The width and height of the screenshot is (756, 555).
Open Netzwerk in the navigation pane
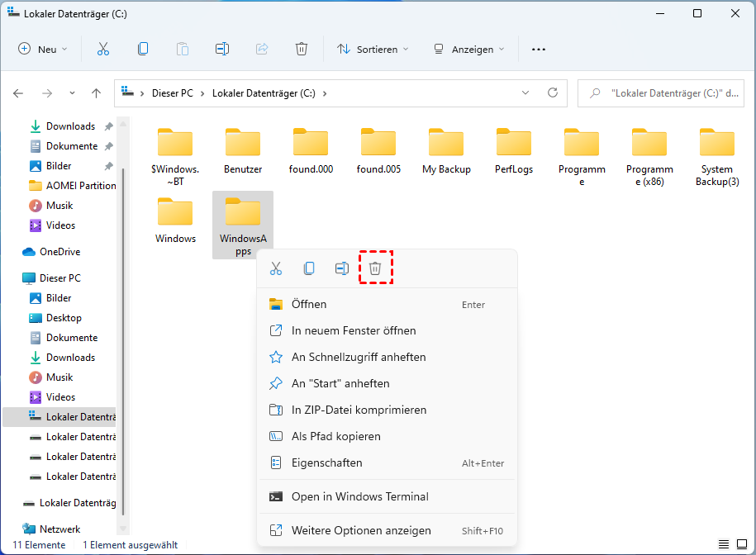(x=52, y=529)
